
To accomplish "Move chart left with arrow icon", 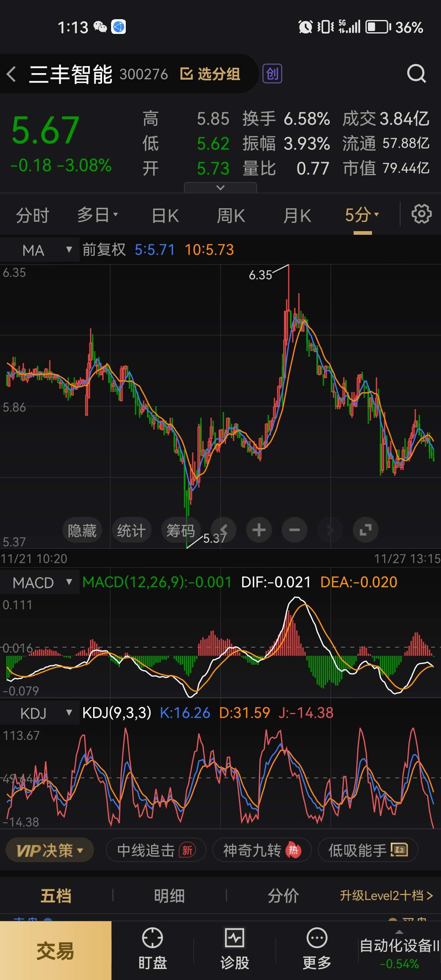I will 223,530.
